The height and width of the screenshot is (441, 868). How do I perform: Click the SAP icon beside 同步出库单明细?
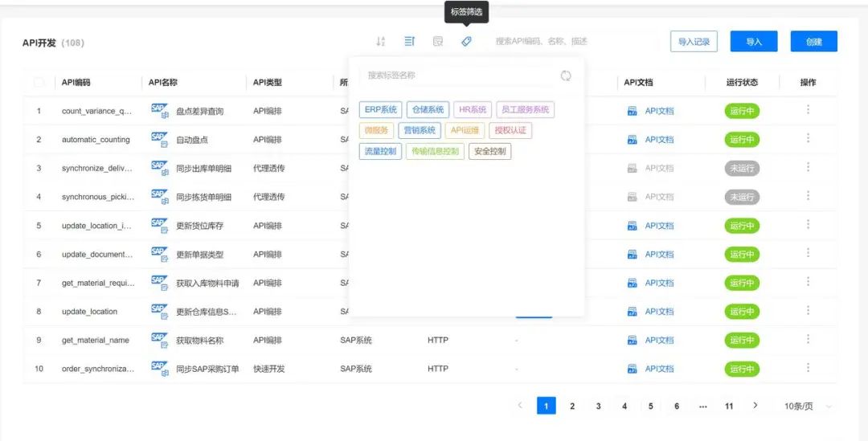159,168
